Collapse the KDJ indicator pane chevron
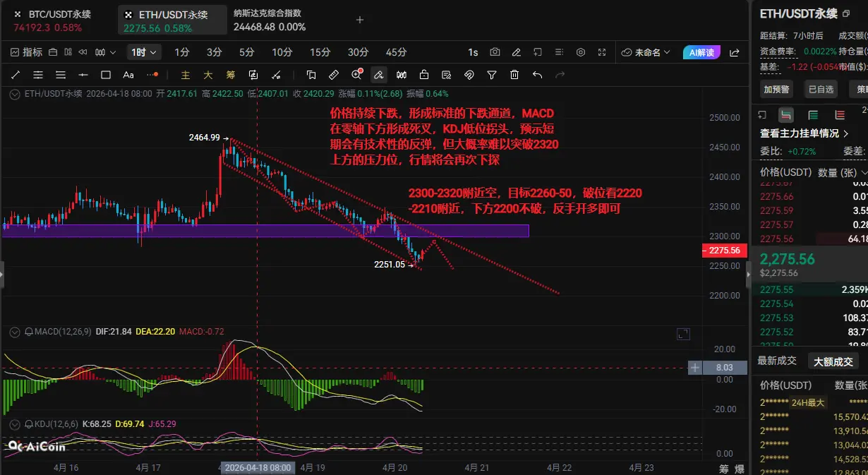 click(x=16, y=423)
